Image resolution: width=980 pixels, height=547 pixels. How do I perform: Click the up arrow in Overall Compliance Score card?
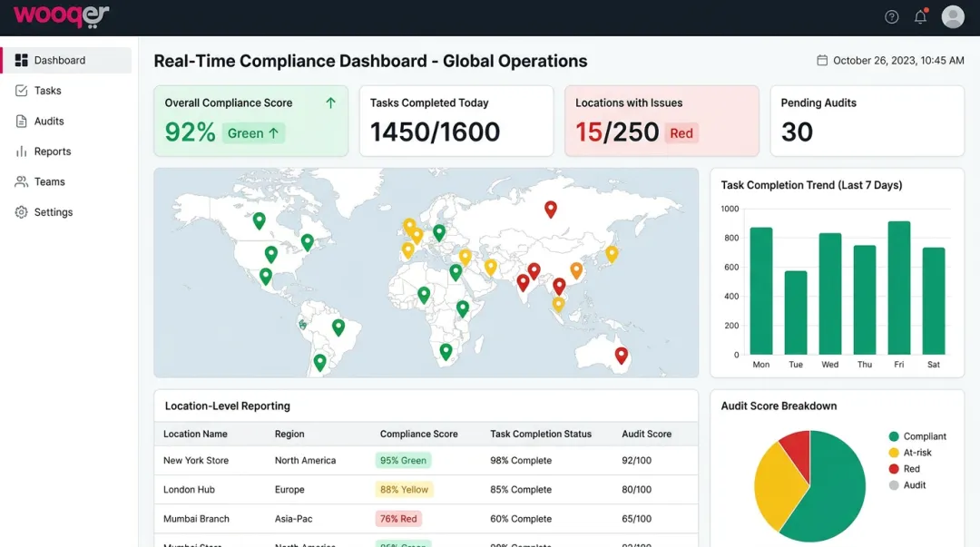point(330,103)
